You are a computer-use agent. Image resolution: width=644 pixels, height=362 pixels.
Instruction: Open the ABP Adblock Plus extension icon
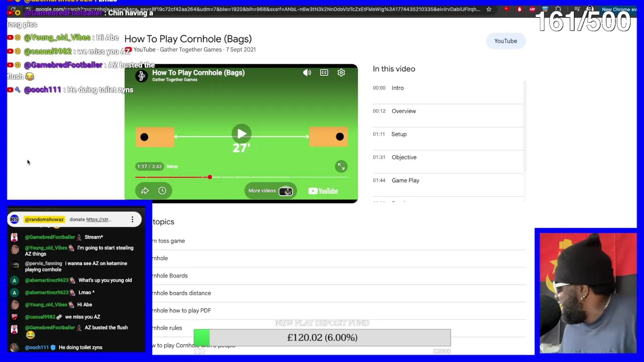[x=532, y=9]
